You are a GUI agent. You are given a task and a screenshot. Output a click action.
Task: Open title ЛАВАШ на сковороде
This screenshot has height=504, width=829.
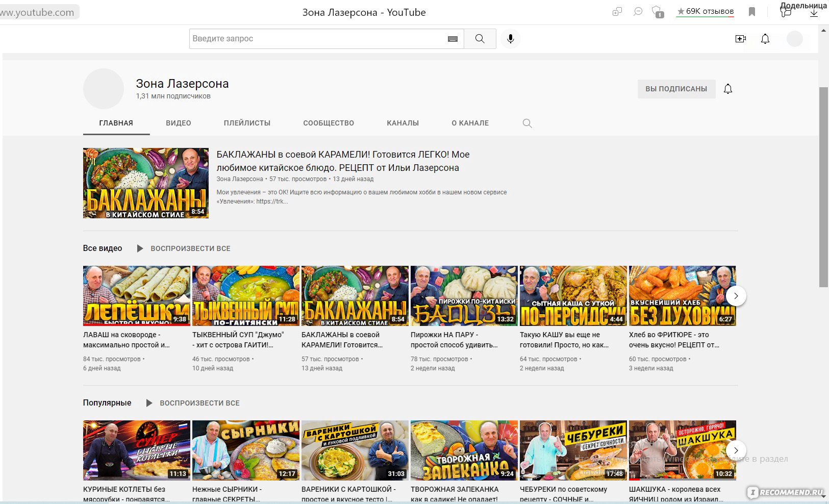[127, 340]
